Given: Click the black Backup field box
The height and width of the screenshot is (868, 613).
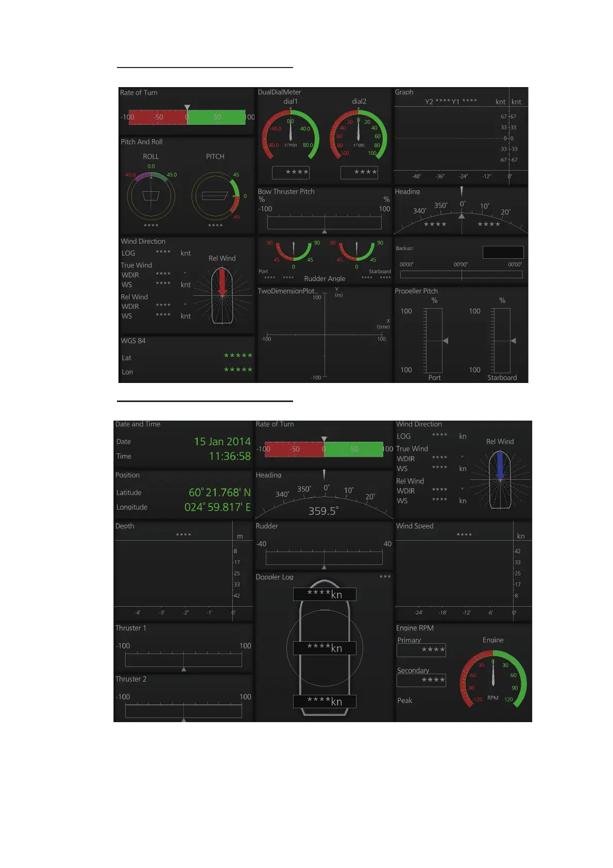Looking at the screenshot, I should point(503,252).
